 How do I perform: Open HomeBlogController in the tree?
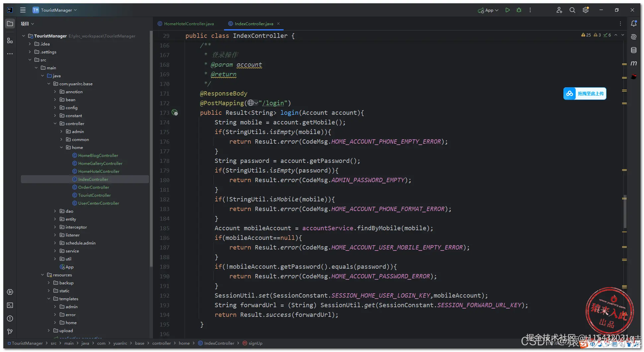tap(98, 155)
